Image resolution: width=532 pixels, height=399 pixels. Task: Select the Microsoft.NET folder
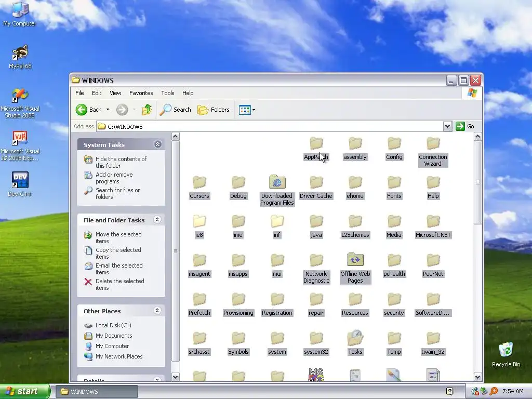point(433,227)
